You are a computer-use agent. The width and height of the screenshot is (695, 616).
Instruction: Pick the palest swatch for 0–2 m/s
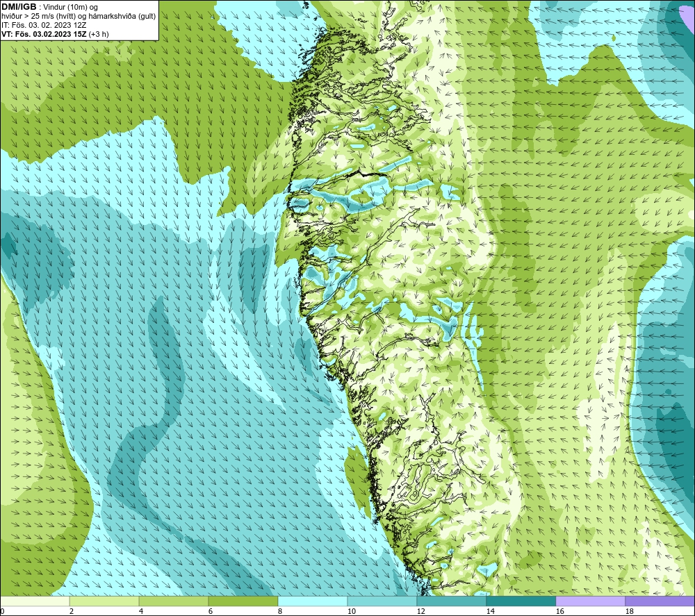tap(35, 601)
